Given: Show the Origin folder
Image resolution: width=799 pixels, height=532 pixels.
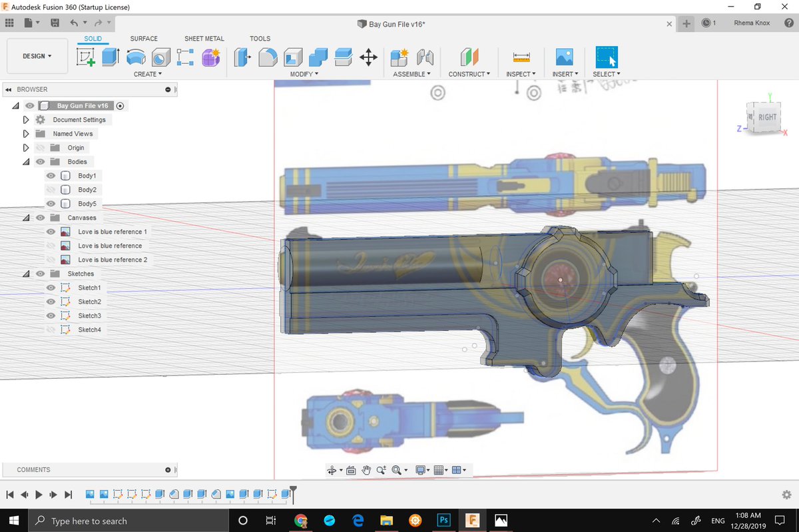Looking at the screenshot, I should tap(40, 148).
